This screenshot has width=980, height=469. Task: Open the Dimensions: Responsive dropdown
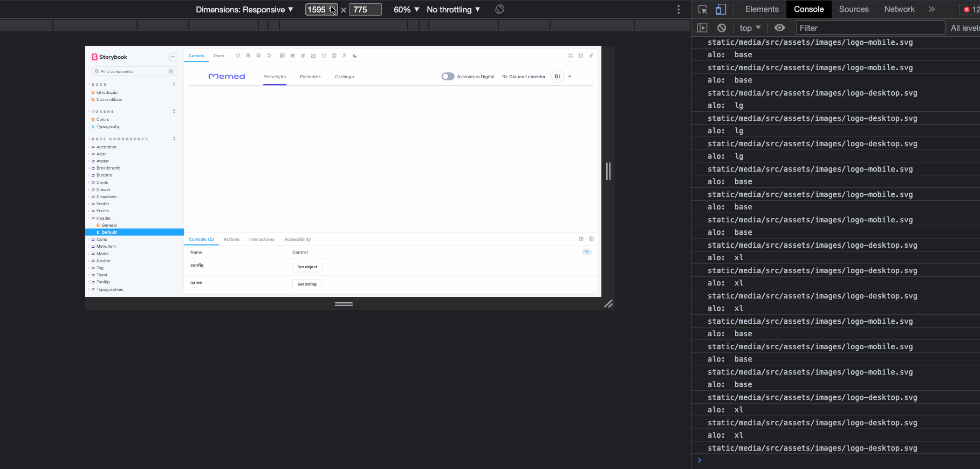[244, 10]
